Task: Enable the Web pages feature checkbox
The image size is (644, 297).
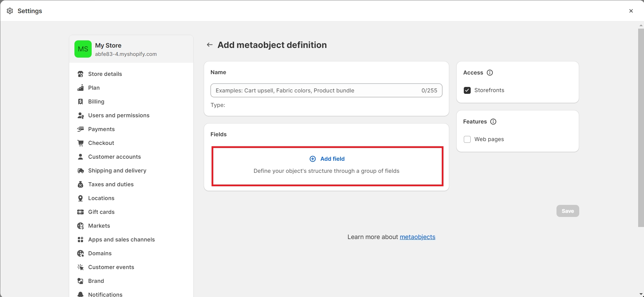Action: [x=467, y=139]
